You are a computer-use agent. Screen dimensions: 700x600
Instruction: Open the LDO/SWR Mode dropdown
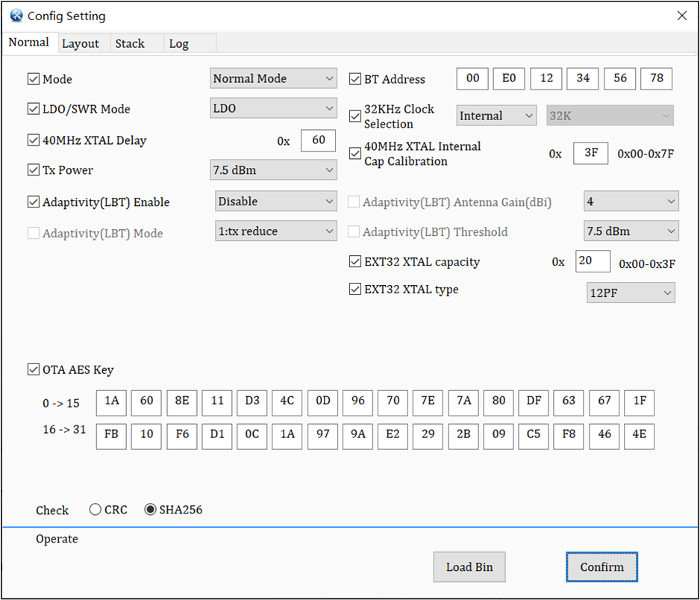coord(273,109)
